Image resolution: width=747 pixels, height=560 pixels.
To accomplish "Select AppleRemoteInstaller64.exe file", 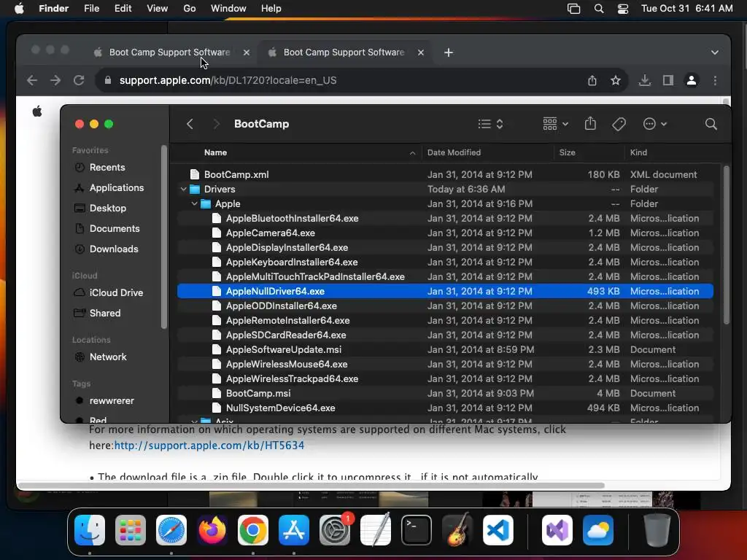I will tap(445, 321).
